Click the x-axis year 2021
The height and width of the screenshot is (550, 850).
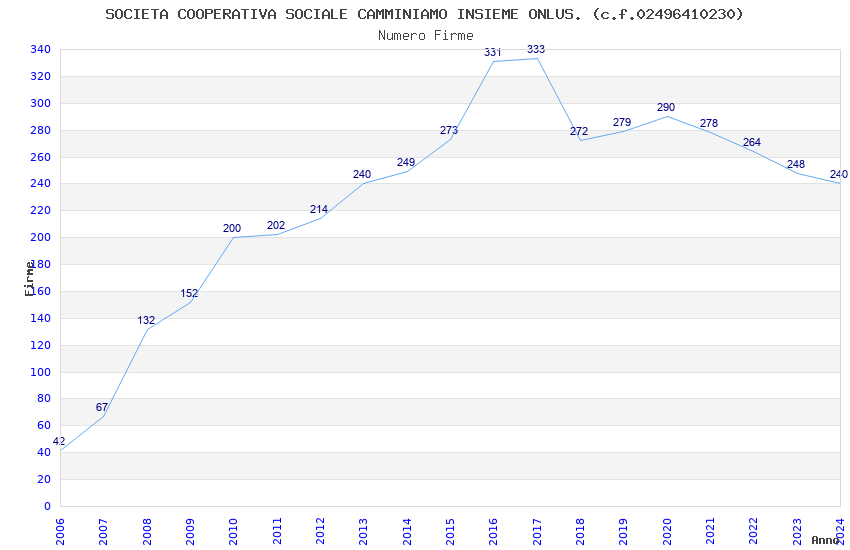click(710, 531)
